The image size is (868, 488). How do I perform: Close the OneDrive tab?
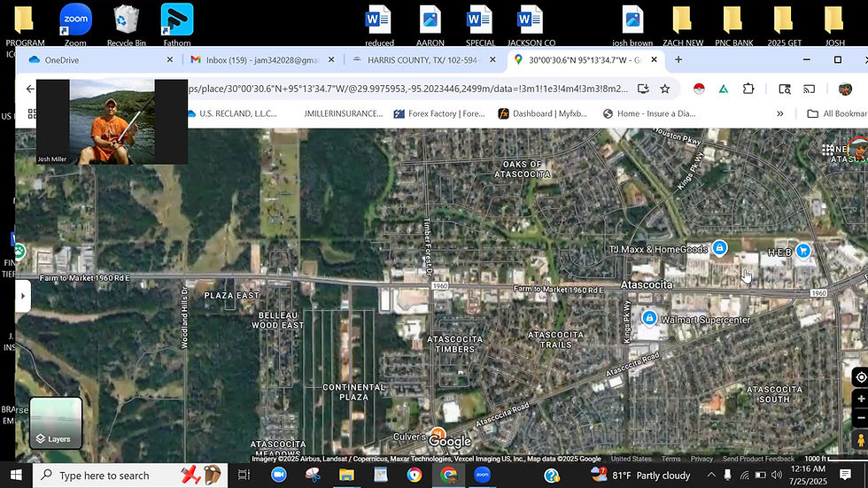(x=170, y=59)
